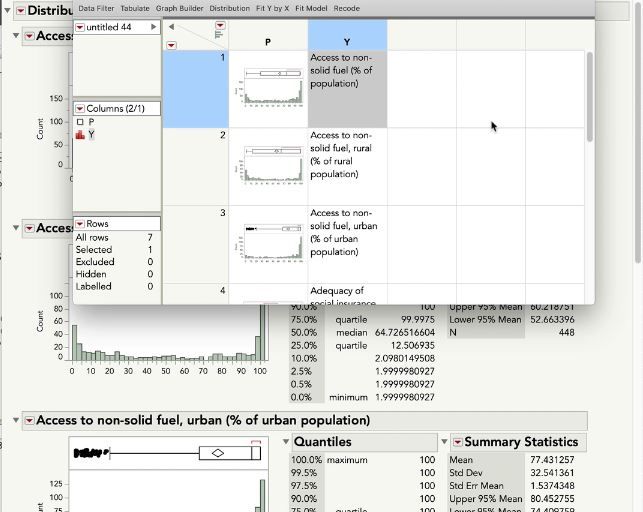The height and width of the screenshot is (512, 643).
Task: Collapse the Distributions report disclosure triangle
Action: (7, 10)
